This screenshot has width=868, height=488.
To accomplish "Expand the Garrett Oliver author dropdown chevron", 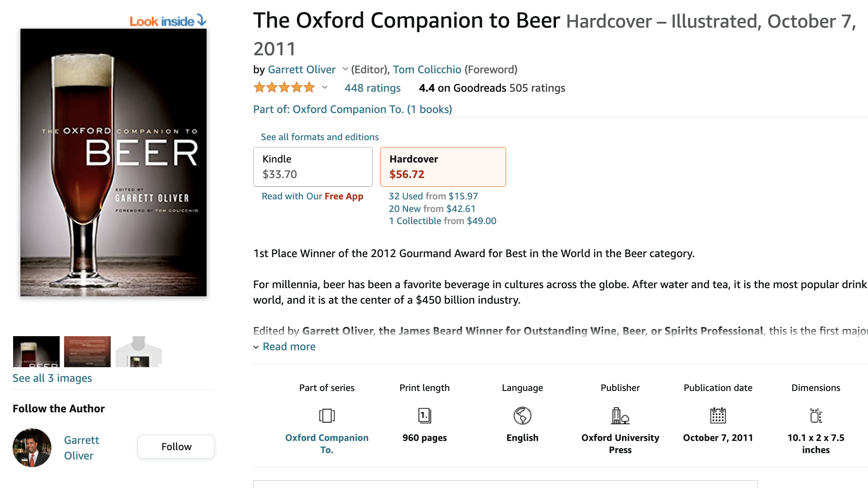I will 345,69.
